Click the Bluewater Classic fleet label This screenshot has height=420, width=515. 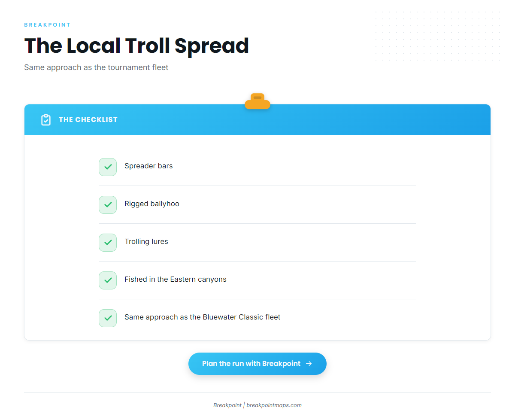pos(203,317)
